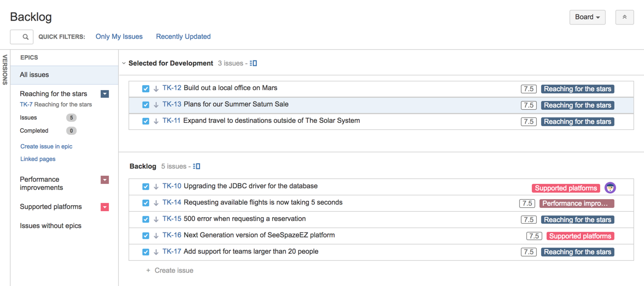Toggle the TK-15 issue type checkbox
644x286 pixels.
click(x=145, y=219)
